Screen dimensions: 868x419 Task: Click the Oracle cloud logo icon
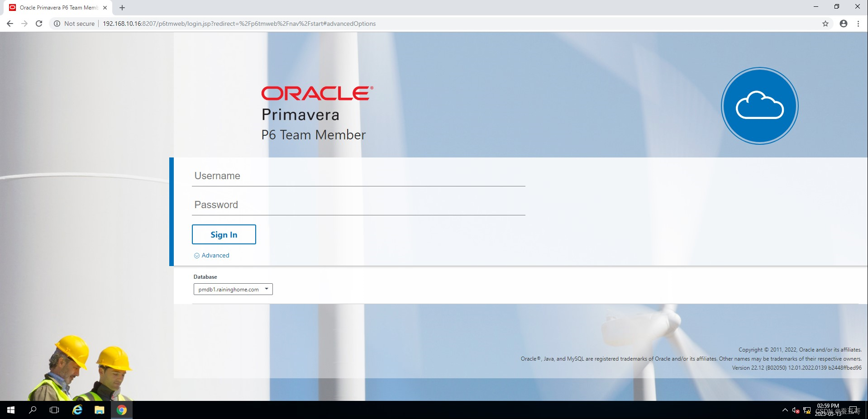tap(759, 105)
